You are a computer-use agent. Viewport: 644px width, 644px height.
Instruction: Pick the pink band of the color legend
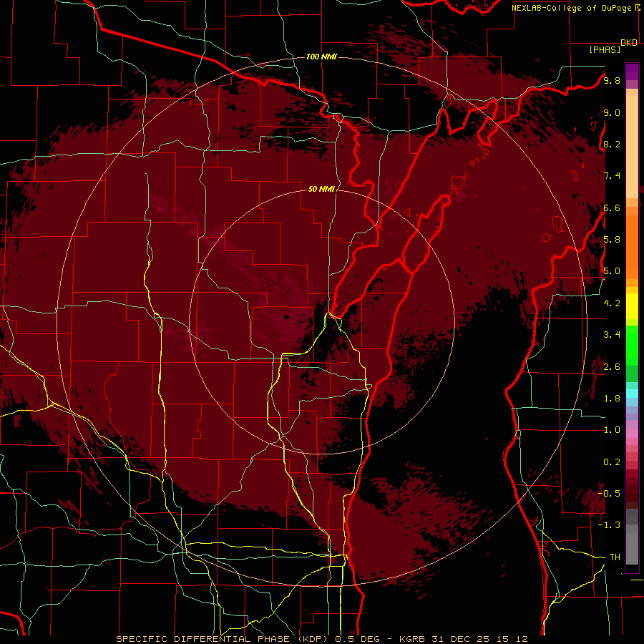click(x=632, y=434)
